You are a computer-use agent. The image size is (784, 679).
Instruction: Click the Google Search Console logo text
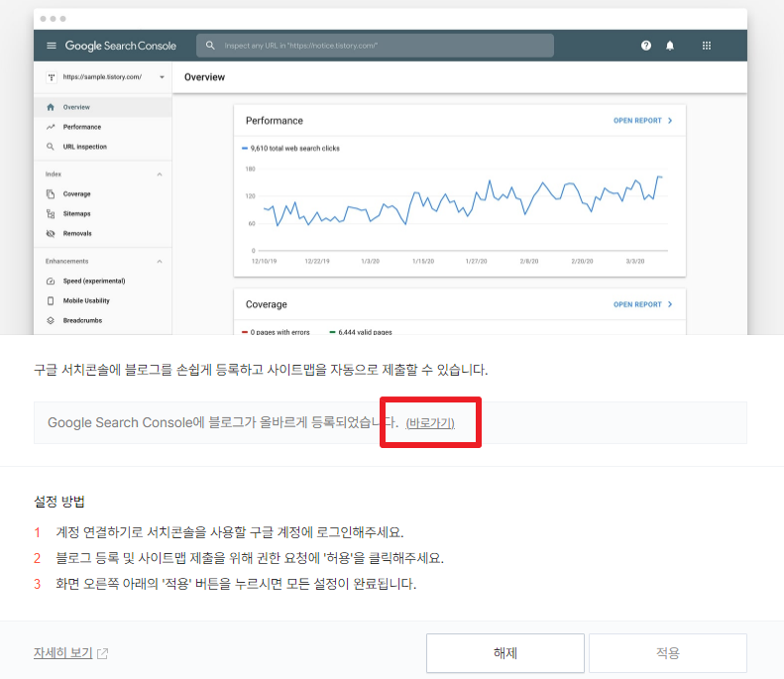click(x=121, y=46)
